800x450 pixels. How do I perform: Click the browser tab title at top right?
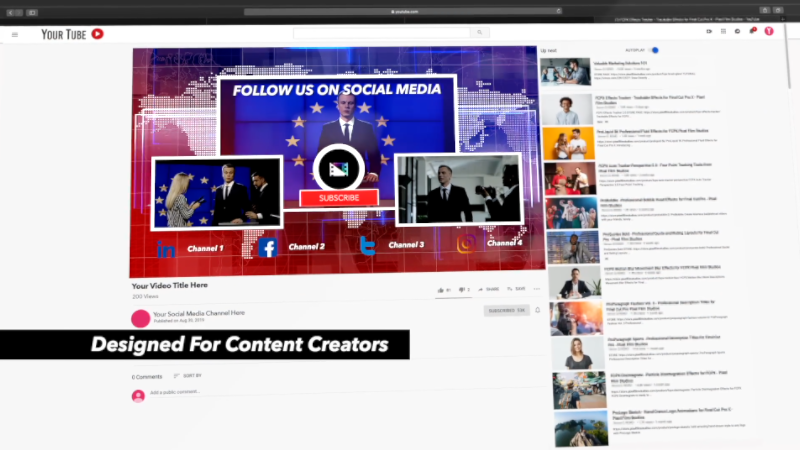pyautogui.click(x=687, y=19)
